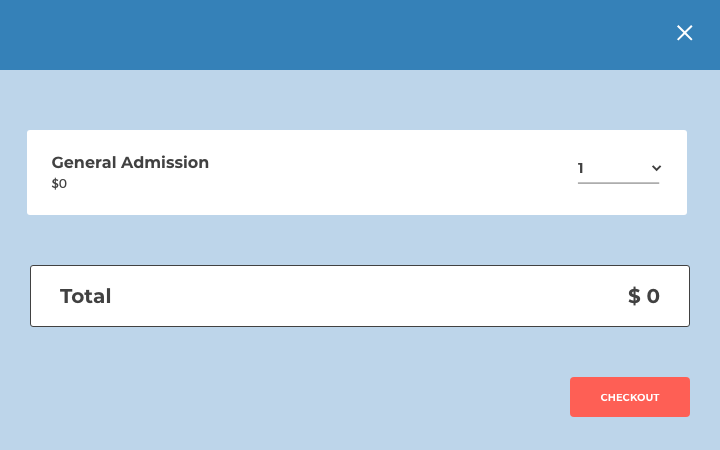
Task: Click the zero digit in the total amount
Action: point(653,296)
